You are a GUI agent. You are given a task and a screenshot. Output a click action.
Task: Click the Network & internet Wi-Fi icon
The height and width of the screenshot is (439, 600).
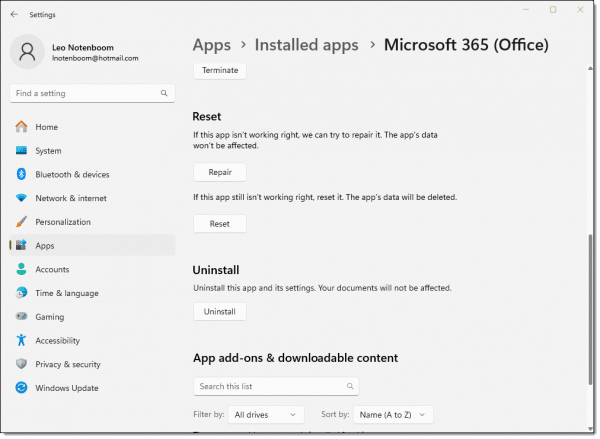pos(21,198)
